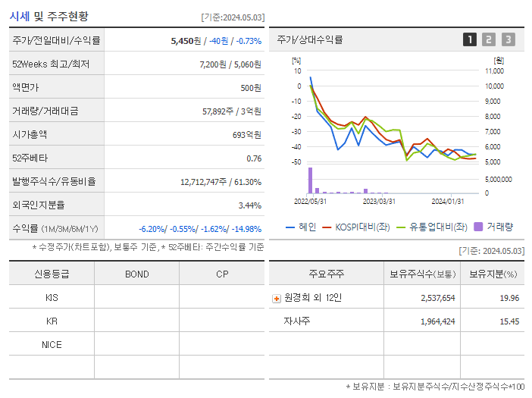The image size is (532, 398).
Task: Switch to chart view 3 button
Action: (x=509, y=39)
